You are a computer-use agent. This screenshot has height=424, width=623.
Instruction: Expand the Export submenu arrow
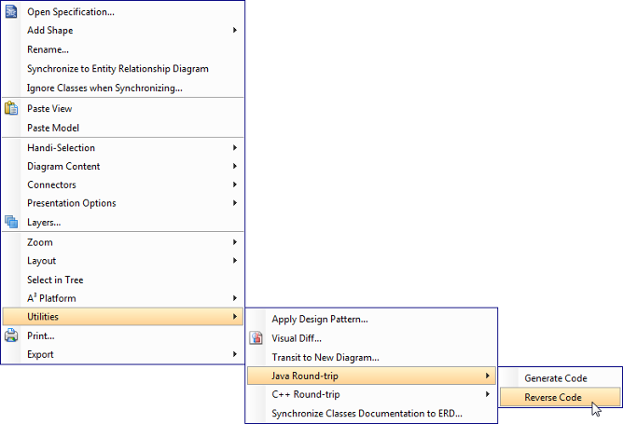point(235,354)
